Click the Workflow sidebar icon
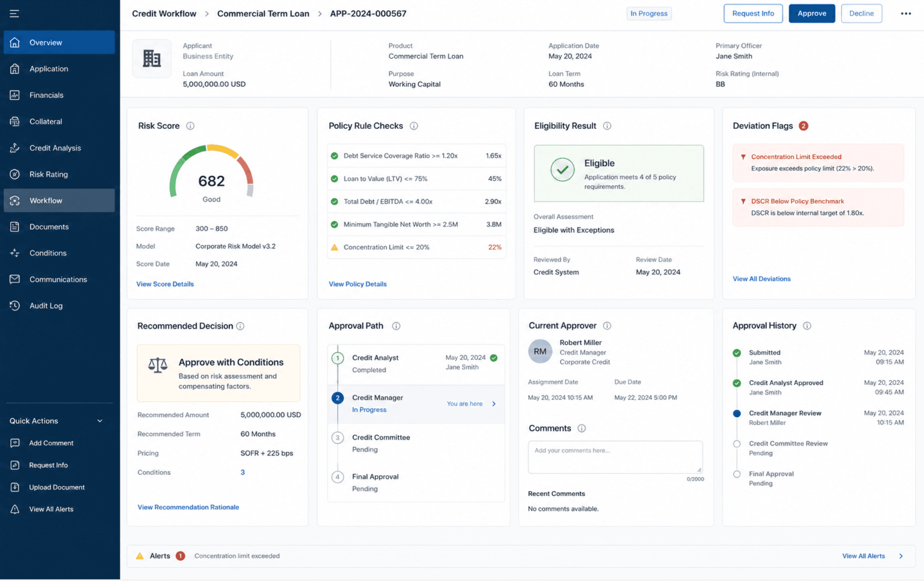The image size is (924, 581). (x=15, y=200)
